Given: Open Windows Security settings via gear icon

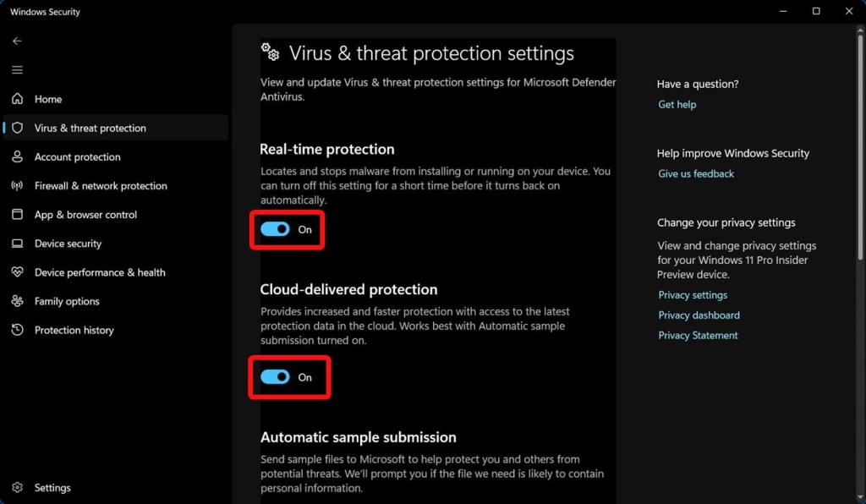Looking at the screenshot, I should tap(53, 487).
